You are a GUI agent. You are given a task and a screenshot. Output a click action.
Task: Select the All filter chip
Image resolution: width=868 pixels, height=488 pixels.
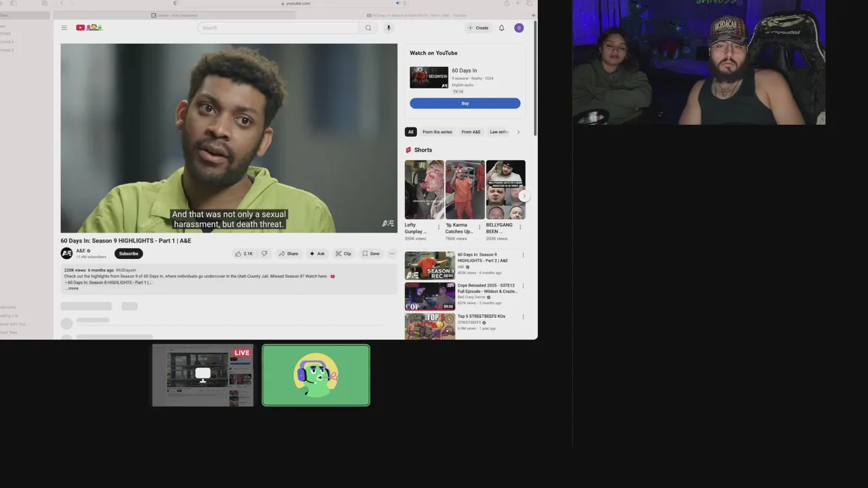410,132
